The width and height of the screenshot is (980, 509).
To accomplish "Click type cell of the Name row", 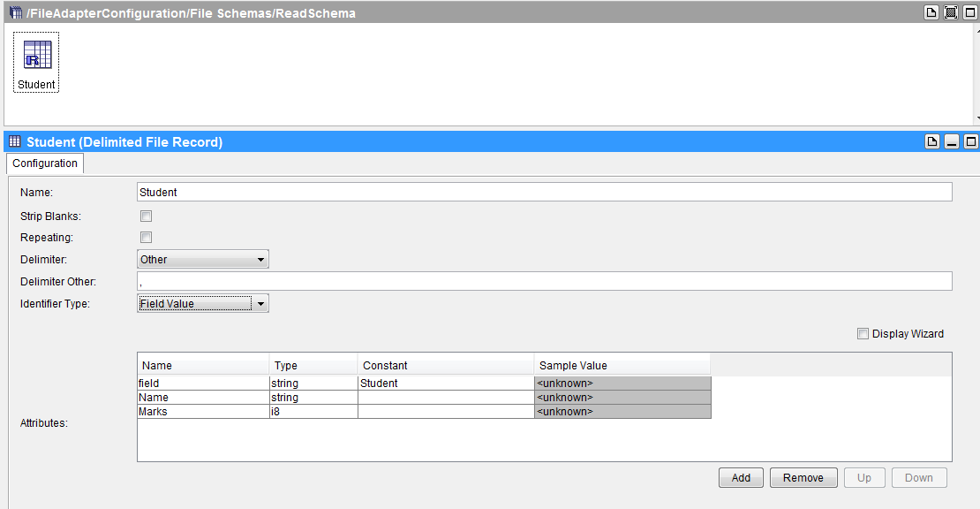I will 313,398.
